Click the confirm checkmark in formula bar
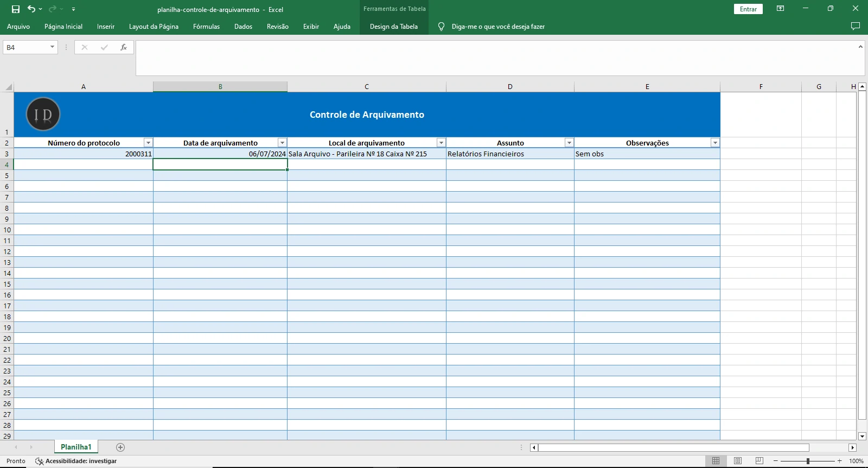Screen dimensions: 868x468 coord(104,47)
